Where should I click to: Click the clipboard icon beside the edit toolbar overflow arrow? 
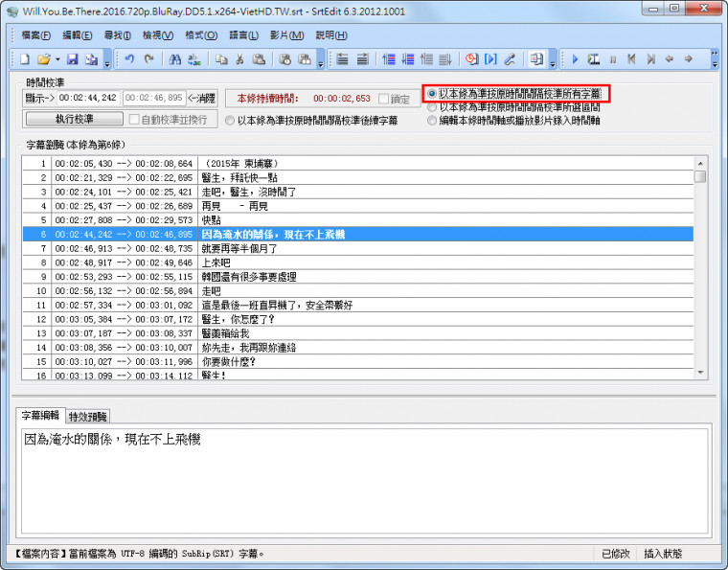tap(305, 59)
